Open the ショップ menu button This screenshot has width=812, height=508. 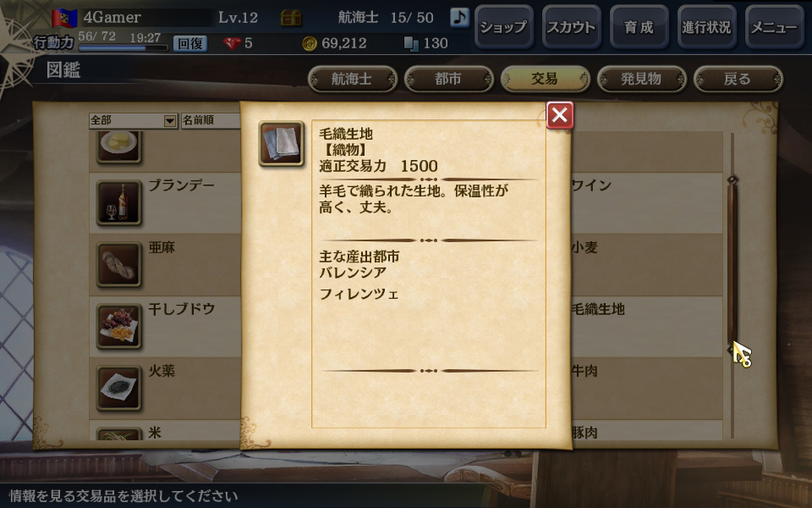503,27
